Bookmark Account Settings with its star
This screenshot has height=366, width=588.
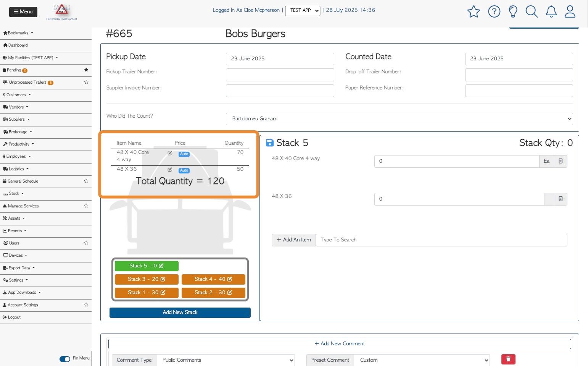point(86,305)
